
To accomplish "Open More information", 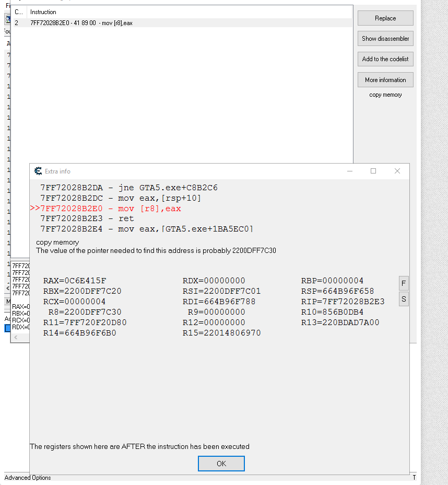I will (385, 80).
